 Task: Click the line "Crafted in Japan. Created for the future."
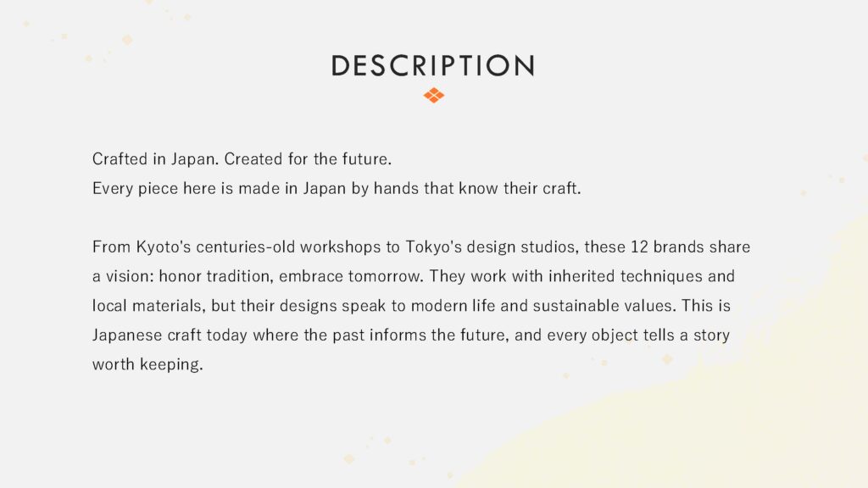tap(241, 158)
